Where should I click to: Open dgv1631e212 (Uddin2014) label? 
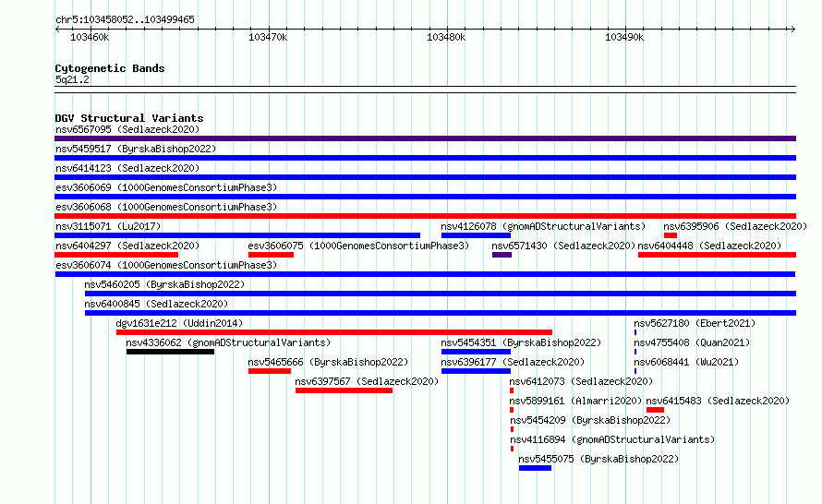tap(179, 323)
